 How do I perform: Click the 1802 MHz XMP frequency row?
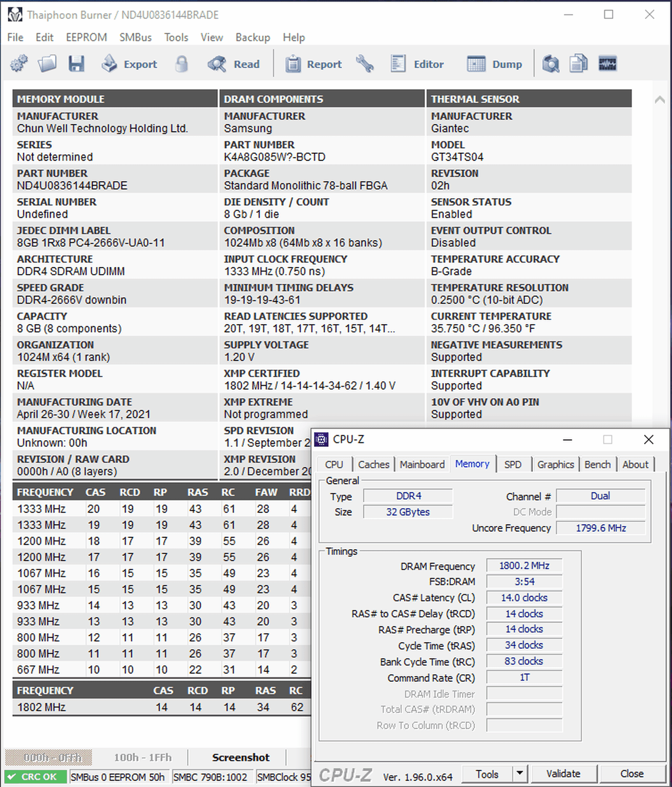(x=162, y=707)
